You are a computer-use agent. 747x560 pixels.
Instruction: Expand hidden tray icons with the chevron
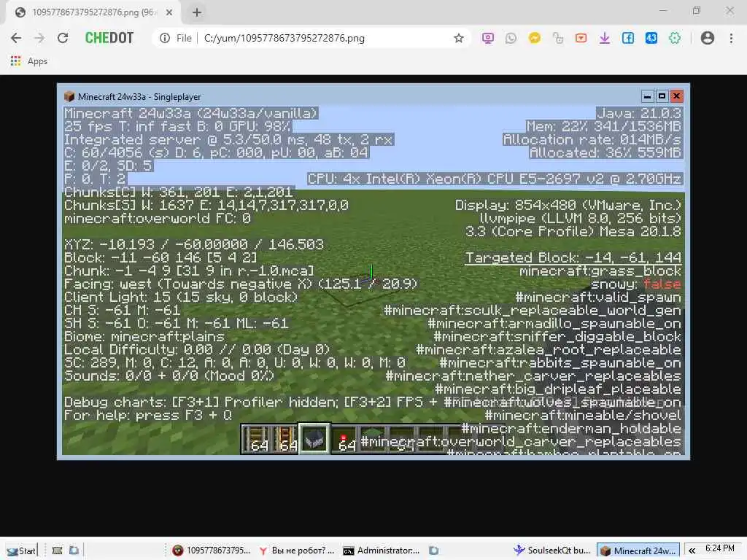tap(692, 551)
